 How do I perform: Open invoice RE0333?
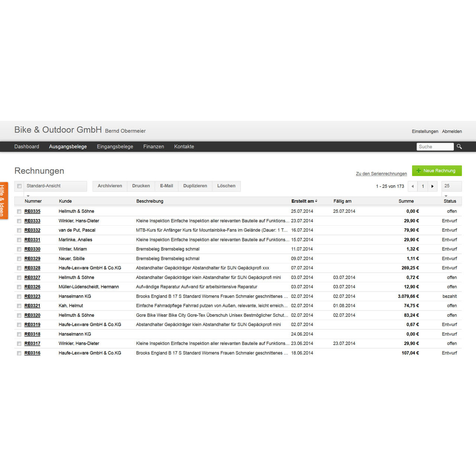point(32,221)
